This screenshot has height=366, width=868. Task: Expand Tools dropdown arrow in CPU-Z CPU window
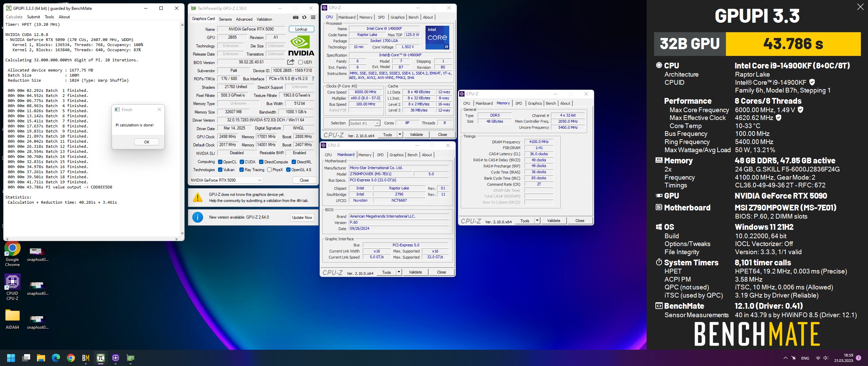click(400, 135)
